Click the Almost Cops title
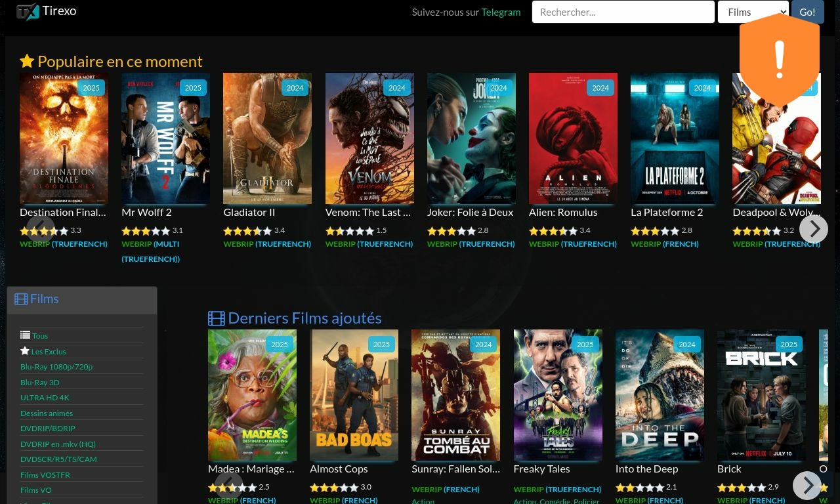 point(339,469)
